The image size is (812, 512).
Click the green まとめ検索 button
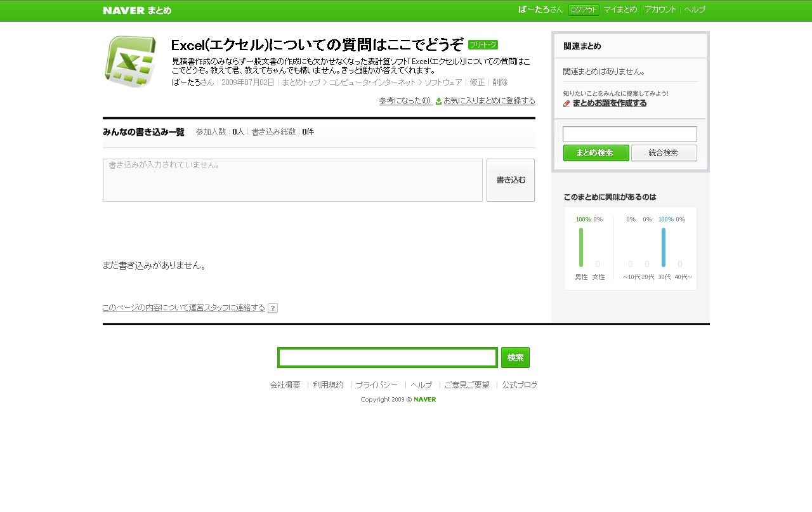pyautogui.click(x=596, y=153)
